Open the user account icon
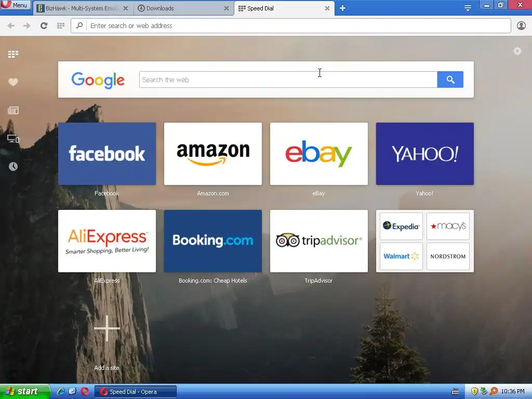The image size is (532, 399). pyautogui.click(x=521, y=26)
